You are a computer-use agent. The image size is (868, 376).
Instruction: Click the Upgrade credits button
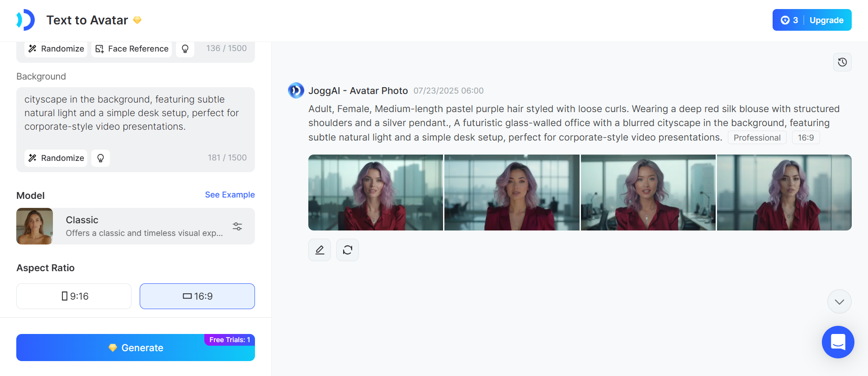pos(812,20)
